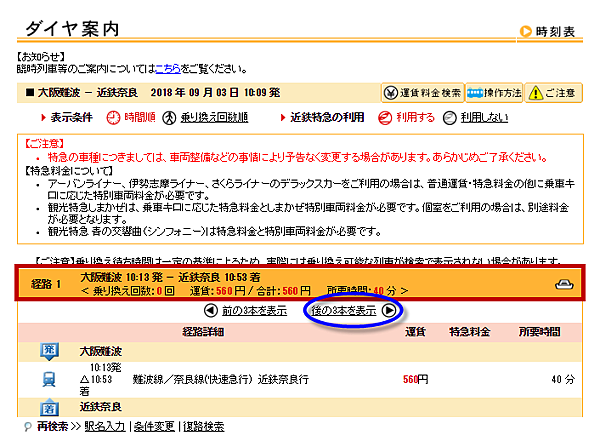This screenshot has height=441, width=600.
Task: Click the warning triangle icon on the ご注意 button
Action: click(535, 93)
